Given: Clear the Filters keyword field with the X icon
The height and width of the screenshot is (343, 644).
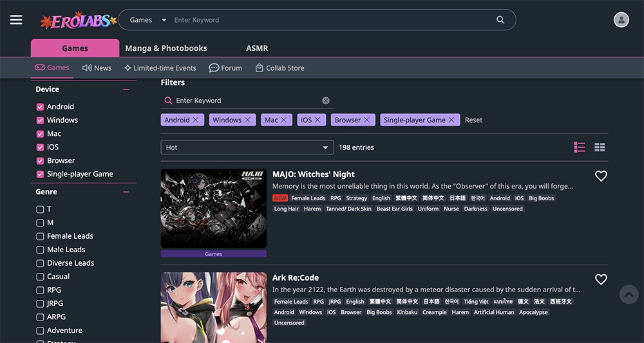Looking at the screenshot, I should coord(326,100).
